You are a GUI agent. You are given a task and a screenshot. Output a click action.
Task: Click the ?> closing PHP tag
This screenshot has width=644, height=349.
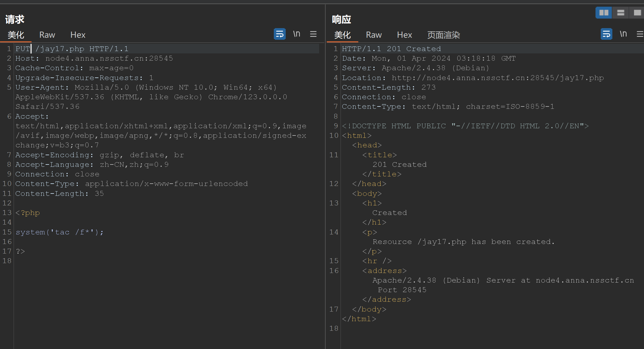pos(20,251)
